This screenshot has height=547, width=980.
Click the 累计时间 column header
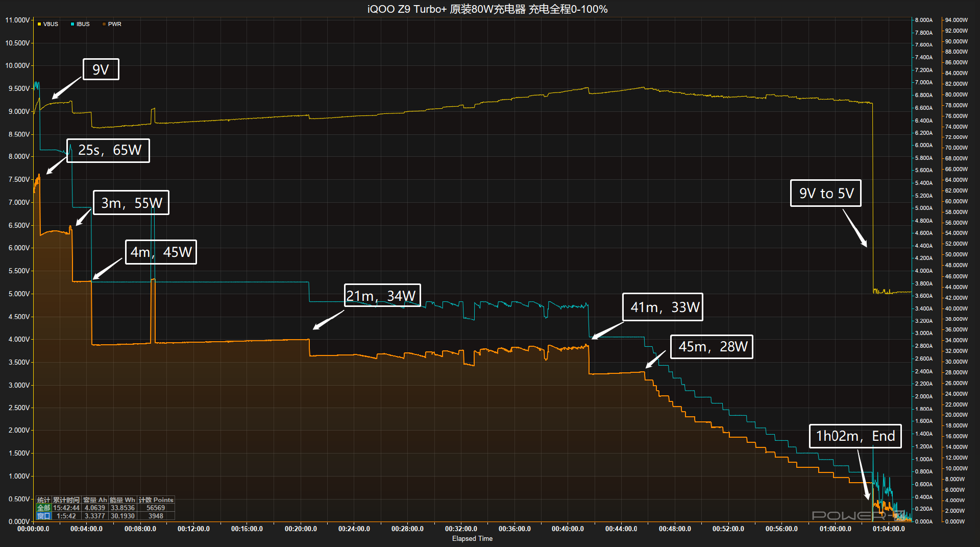point(66,500)
